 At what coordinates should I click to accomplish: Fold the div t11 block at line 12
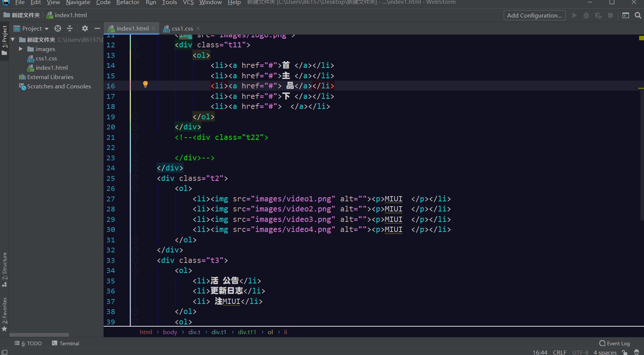[x=135, y=45]
